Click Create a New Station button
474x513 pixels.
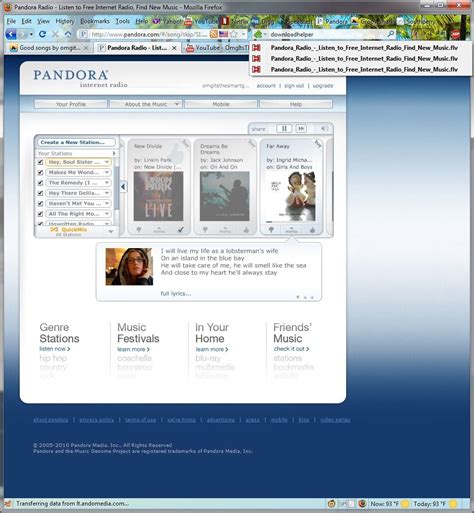(x=76, y=142)
